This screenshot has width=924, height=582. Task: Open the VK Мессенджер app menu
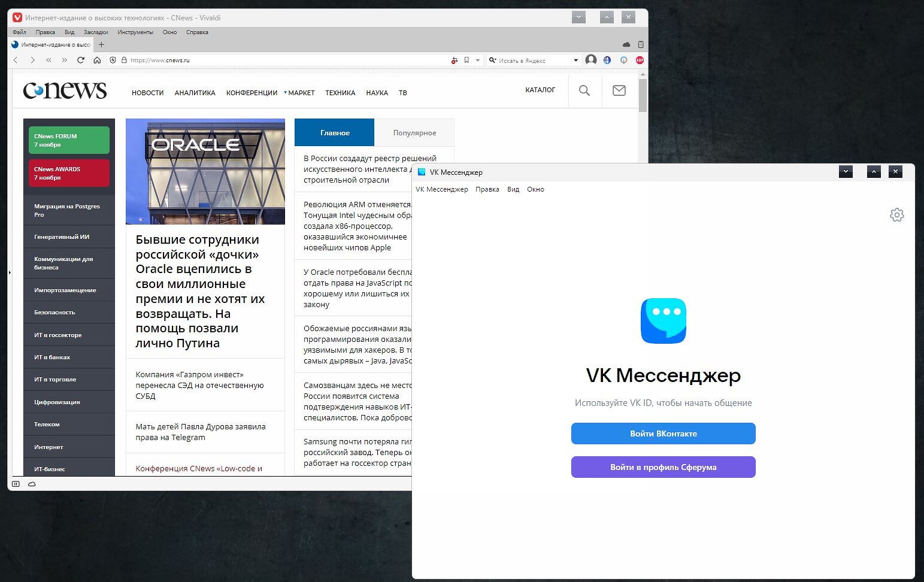click(x=442, y=189)
